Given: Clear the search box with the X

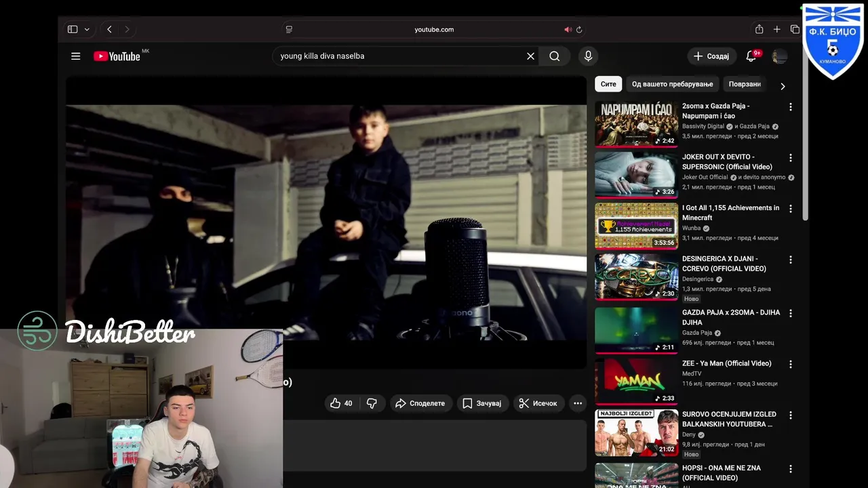Looking at the screenshot, I should tap(530, 56).
